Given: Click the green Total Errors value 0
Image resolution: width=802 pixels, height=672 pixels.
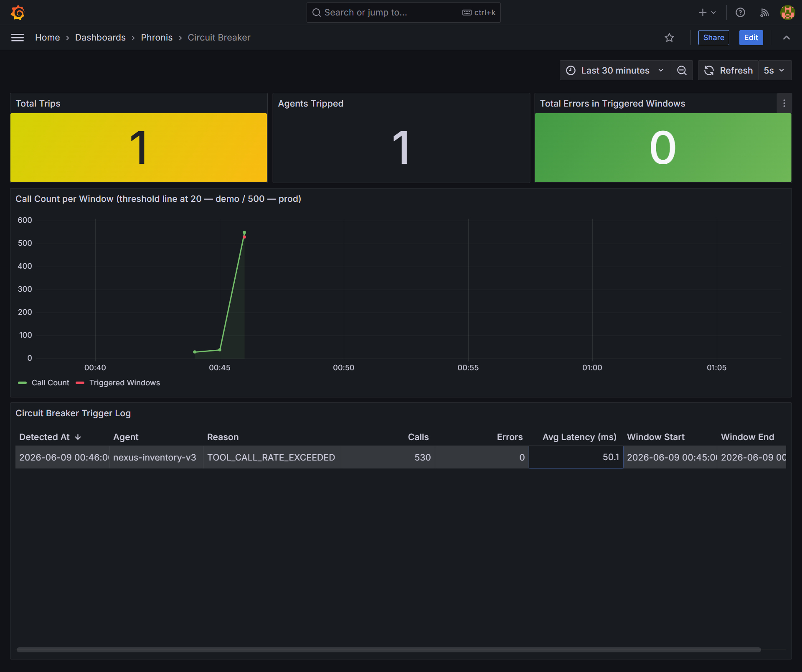Looking at the screenshot, I should [663, 148].
